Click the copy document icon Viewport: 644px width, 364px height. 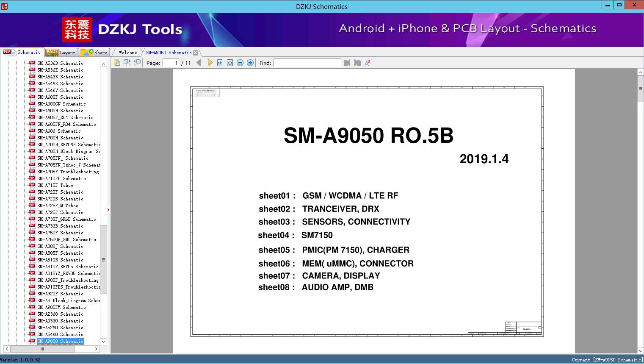(117, 63)
